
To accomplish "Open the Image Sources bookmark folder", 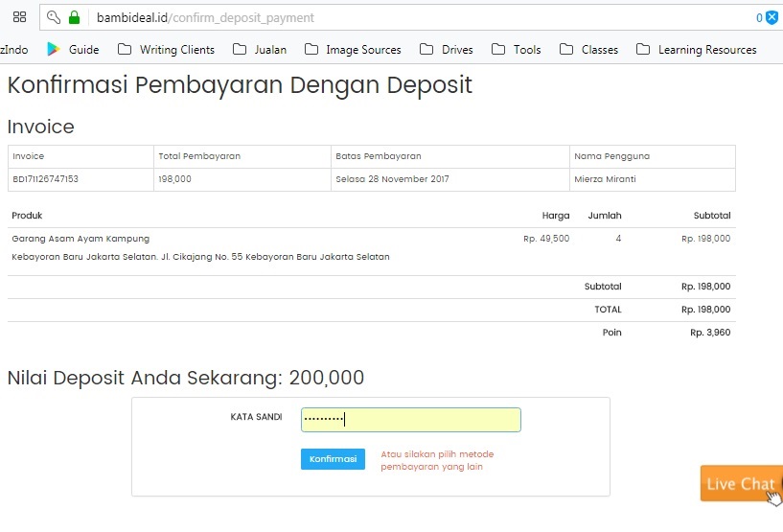I will coord(353,50).
